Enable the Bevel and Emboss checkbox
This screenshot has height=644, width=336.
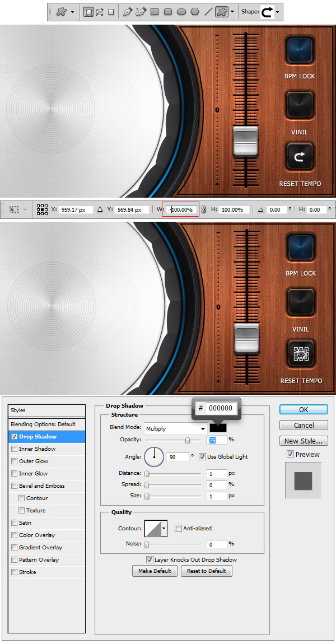point(15,486)
